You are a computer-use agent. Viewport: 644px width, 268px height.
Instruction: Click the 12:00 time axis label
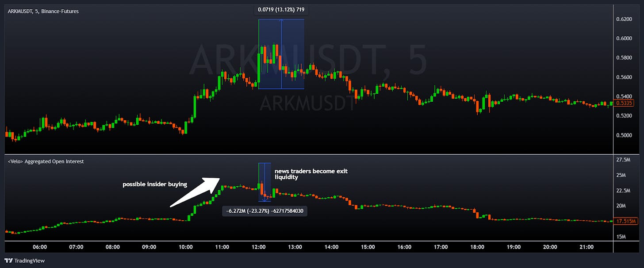coord(258,247)
